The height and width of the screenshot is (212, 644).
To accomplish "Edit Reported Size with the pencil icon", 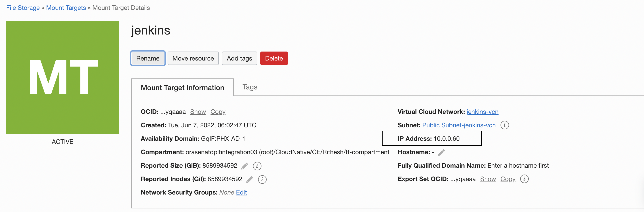I will [x=245, y=166].
